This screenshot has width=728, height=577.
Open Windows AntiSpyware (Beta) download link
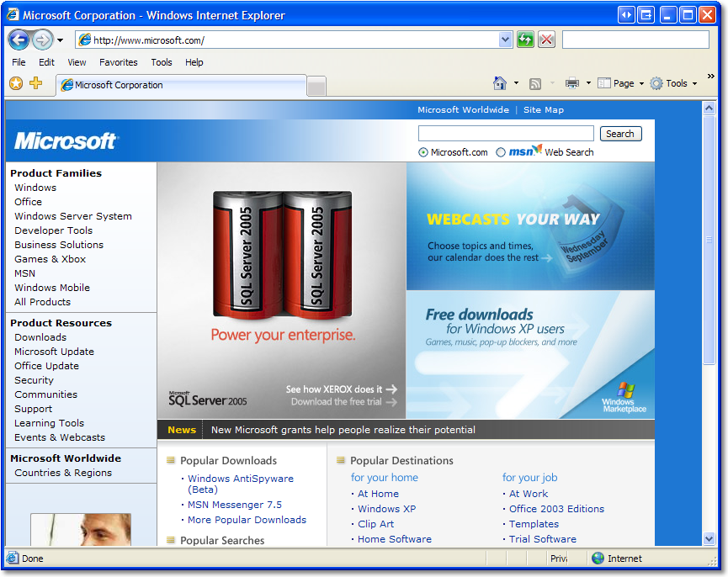[241, 484]
